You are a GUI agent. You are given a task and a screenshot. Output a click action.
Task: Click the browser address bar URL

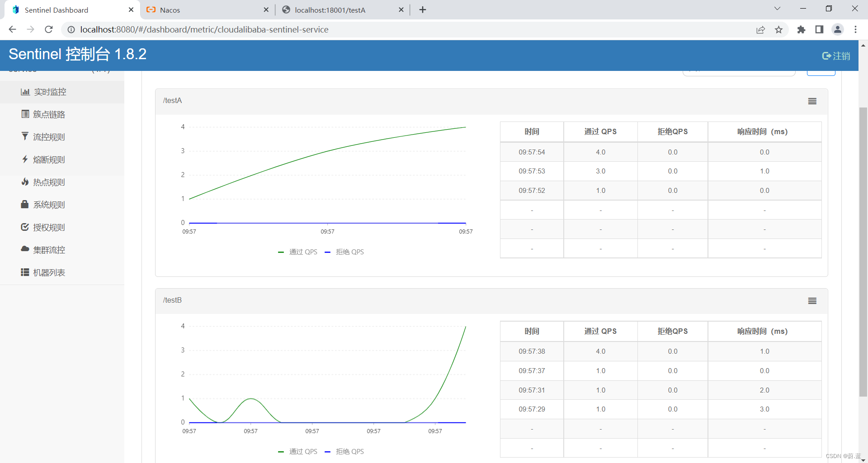point(204,30)
